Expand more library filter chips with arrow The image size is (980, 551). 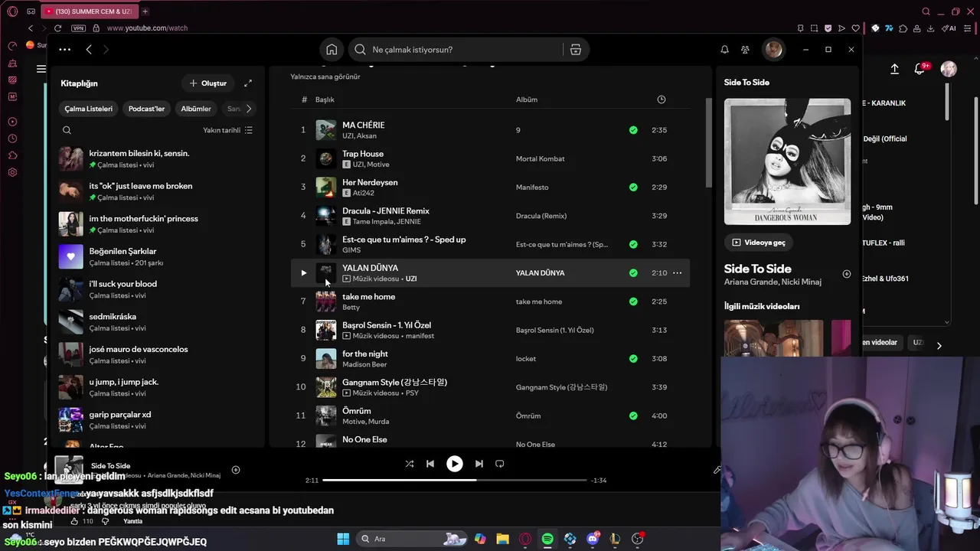pos(248,109)
